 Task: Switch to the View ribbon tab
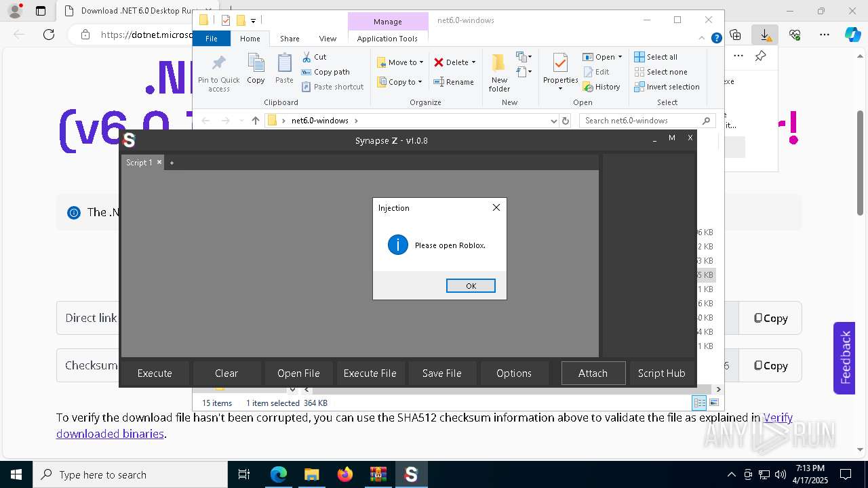pos(328,39)
